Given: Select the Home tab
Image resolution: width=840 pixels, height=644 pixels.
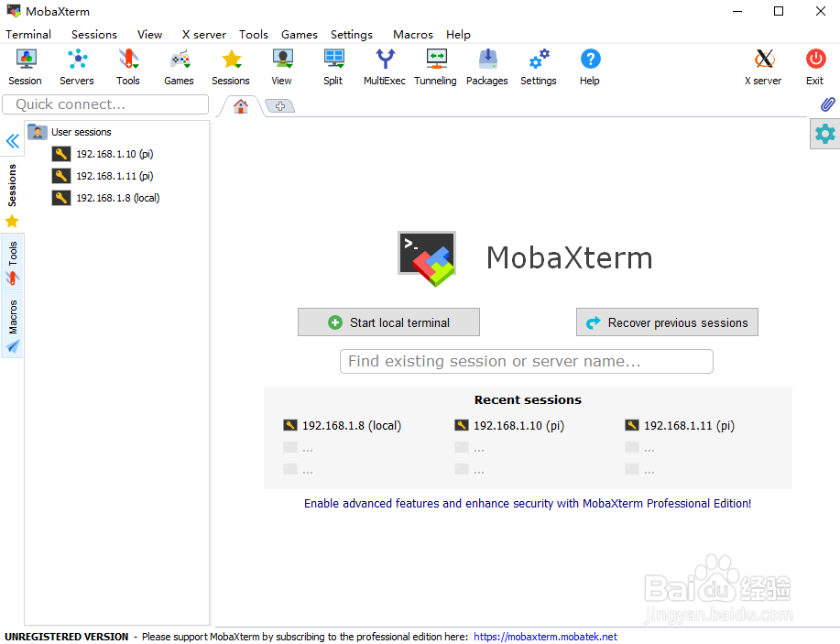Looking at the screenshot, I should tap(241, 106).
